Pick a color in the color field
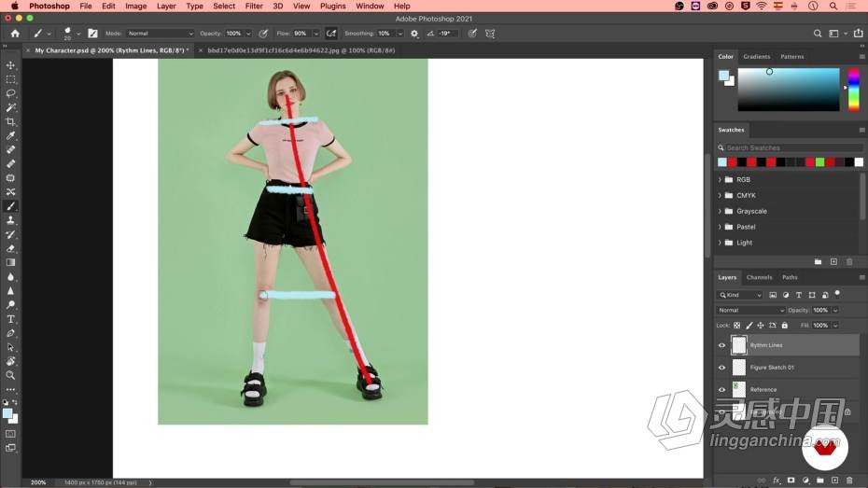 pos(789,90)
